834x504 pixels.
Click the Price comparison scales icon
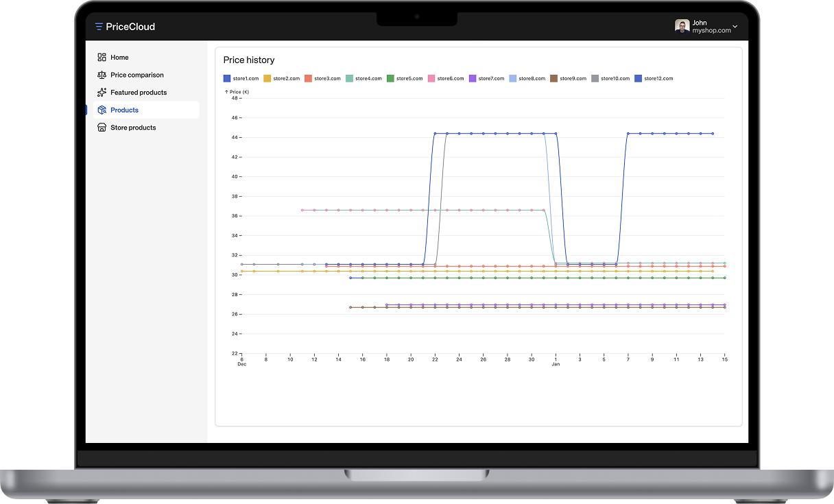[x=102, y=75]
